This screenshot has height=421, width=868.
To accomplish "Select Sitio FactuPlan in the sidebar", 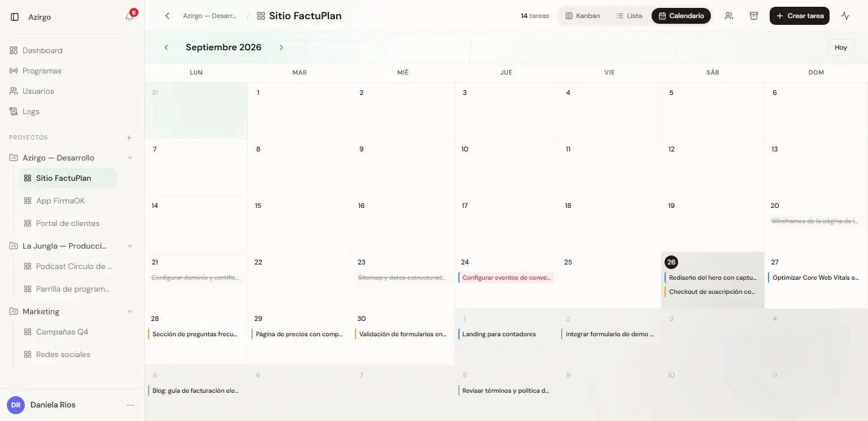I will click(x=68, y=178).
